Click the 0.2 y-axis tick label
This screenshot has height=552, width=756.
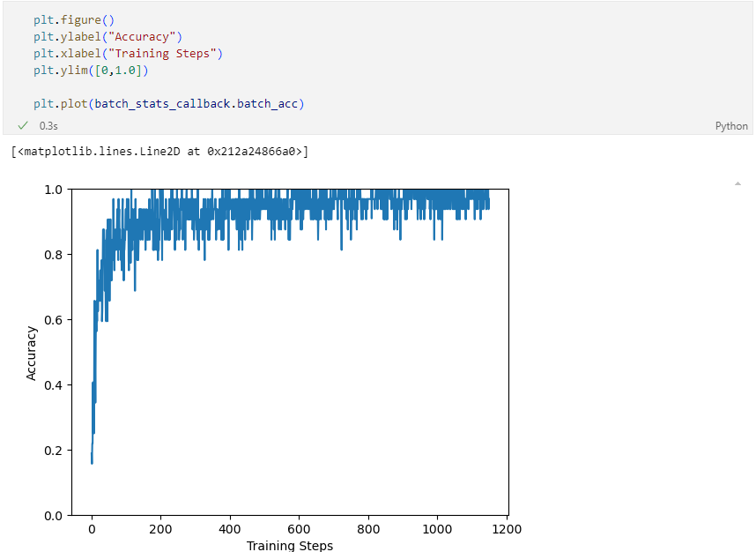pyautogui.click(x=53, y=451)
